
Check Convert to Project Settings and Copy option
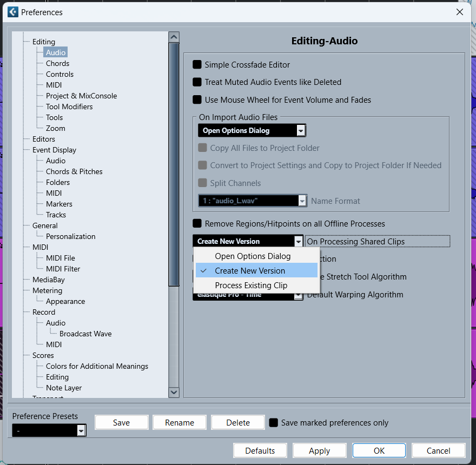pyautogui.click(x=202, y=165)
